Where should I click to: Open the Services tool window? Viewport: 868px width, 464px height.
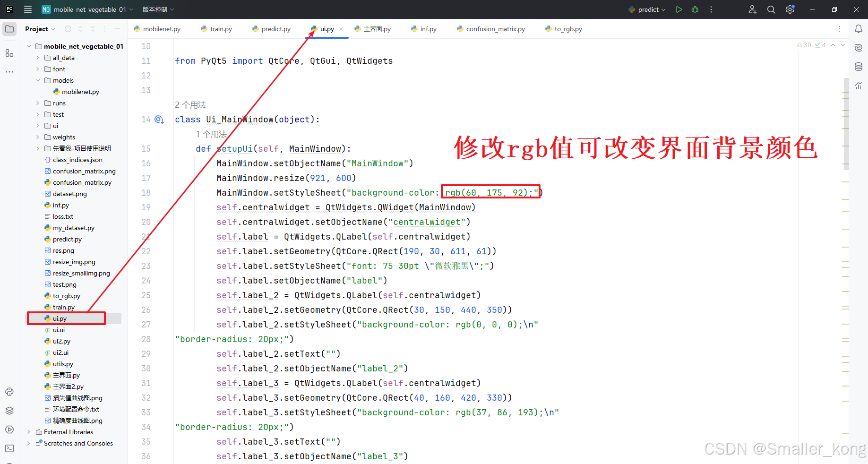[9, 430]
